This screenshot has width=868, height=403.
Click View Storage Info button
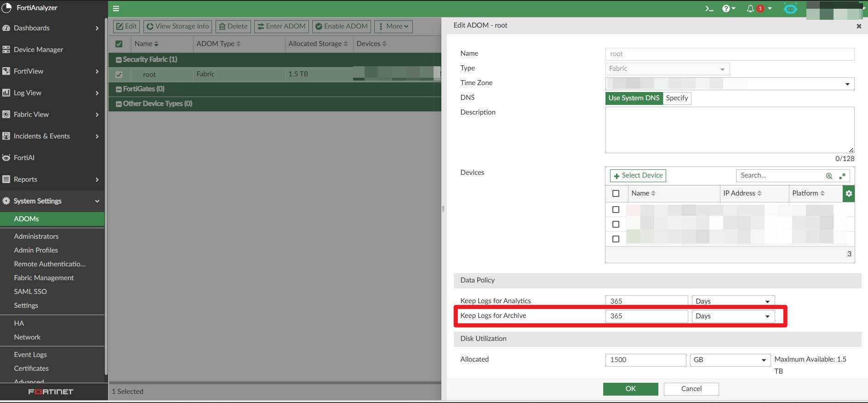coord(177,27)
